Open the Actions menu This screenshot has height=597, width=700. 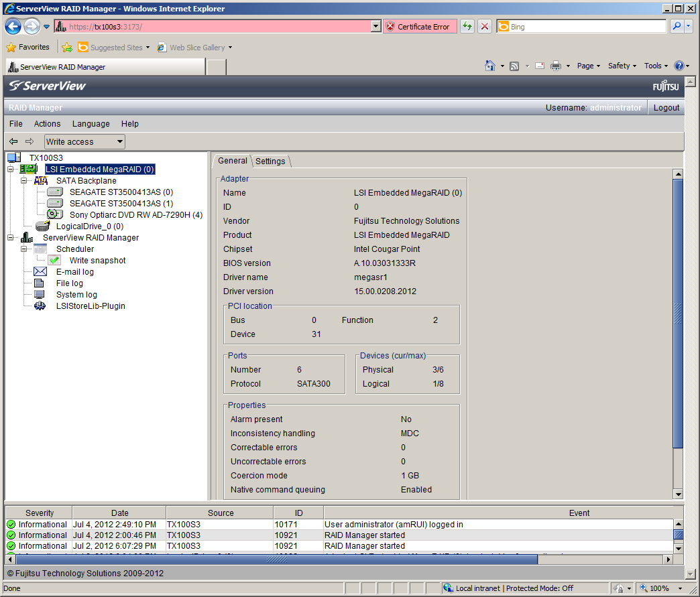(x=47, y=123)
